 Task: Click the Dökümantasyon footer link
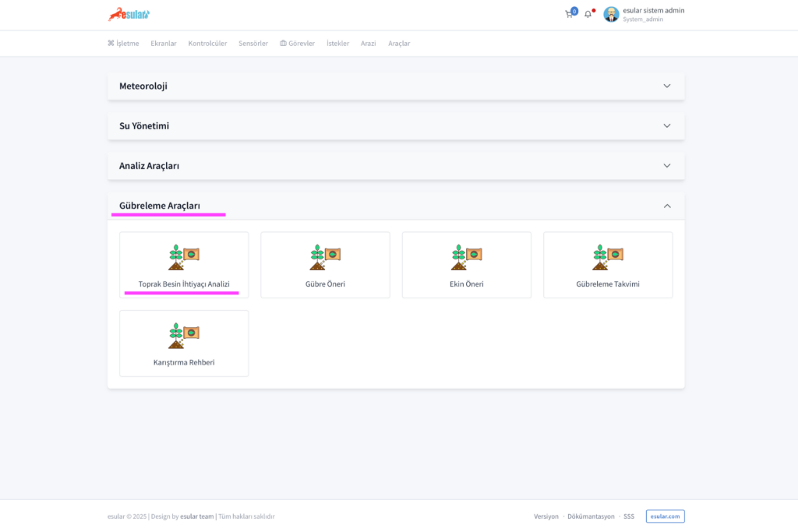point(591,516)
